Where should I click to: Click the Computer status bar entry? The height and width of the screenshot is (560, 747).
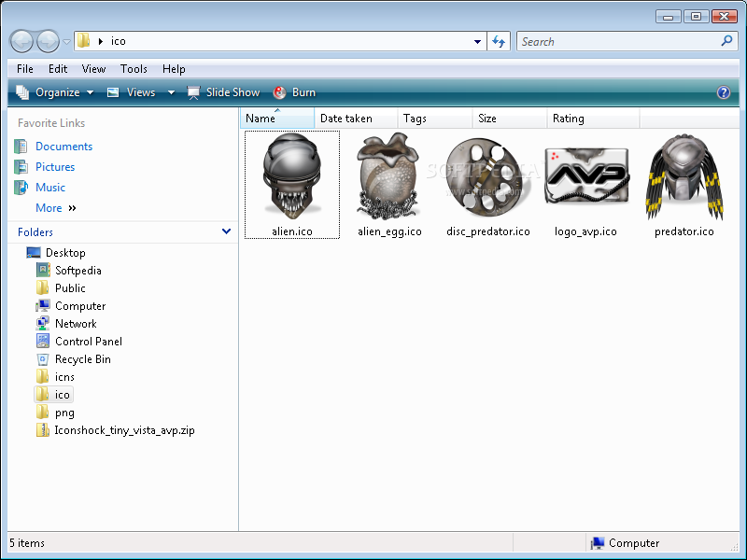coord(625,543)
